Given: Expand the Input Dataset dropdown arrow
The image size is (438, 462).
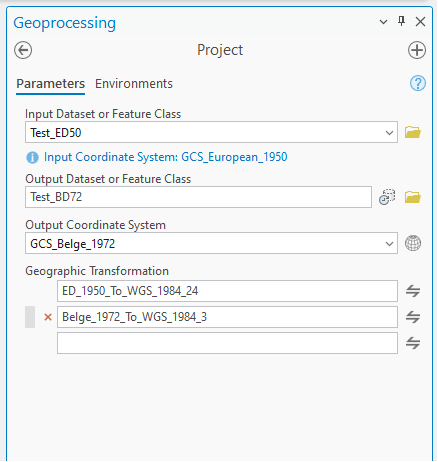Looking at the screenshot, I should pyautogui.click(x=389, y=133).
